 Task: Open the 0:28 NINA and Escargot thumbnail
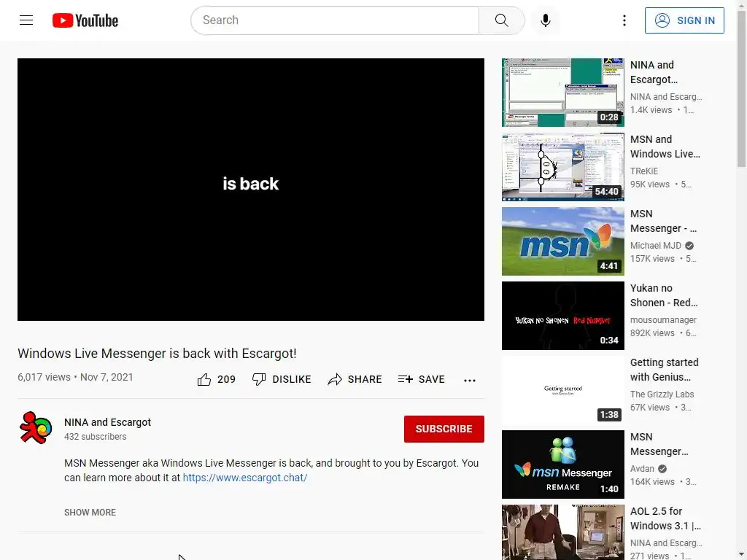[x=562, y=93]
